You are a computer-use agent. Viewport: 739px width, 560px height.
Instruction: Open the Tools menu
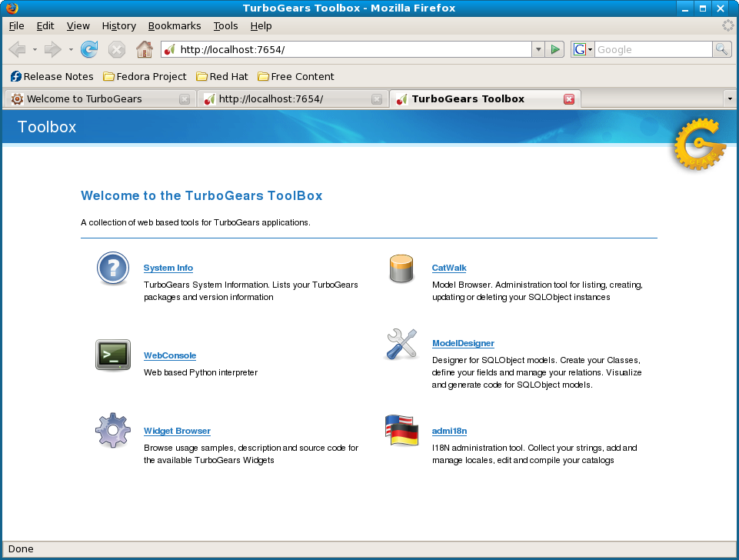[x=225, y=26]
